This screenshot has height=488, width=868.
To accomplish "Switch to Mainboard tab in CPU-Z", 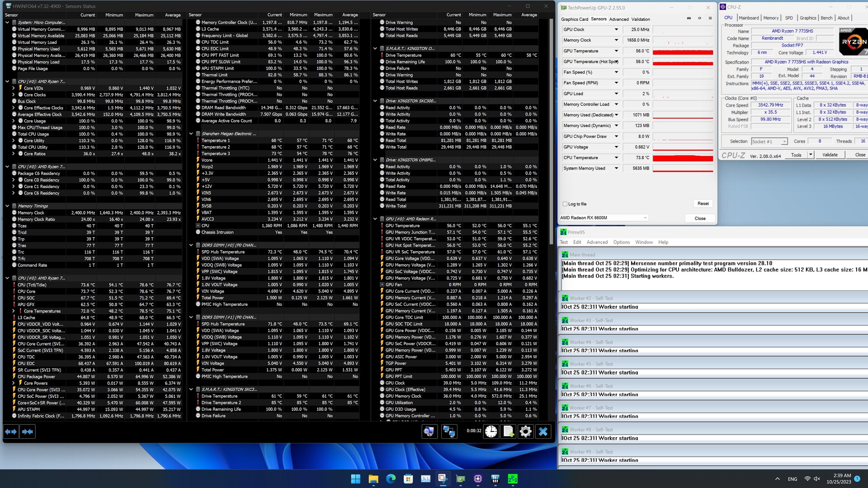I will [x=749, y=18].
